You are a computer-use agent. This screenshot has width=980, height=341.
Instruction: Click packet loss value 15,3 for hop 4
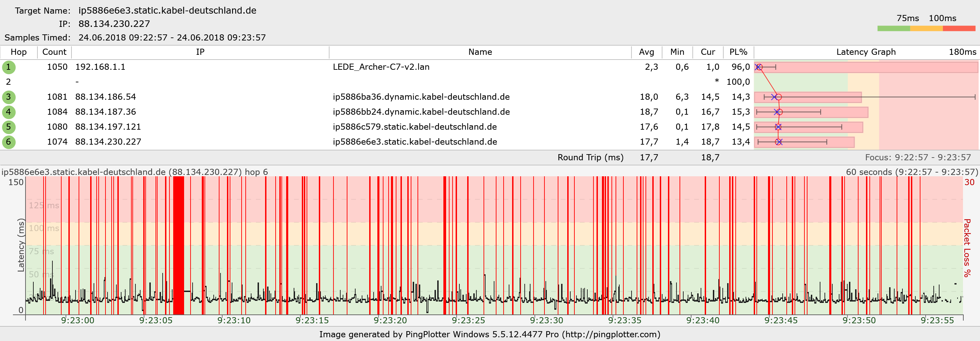740,112
